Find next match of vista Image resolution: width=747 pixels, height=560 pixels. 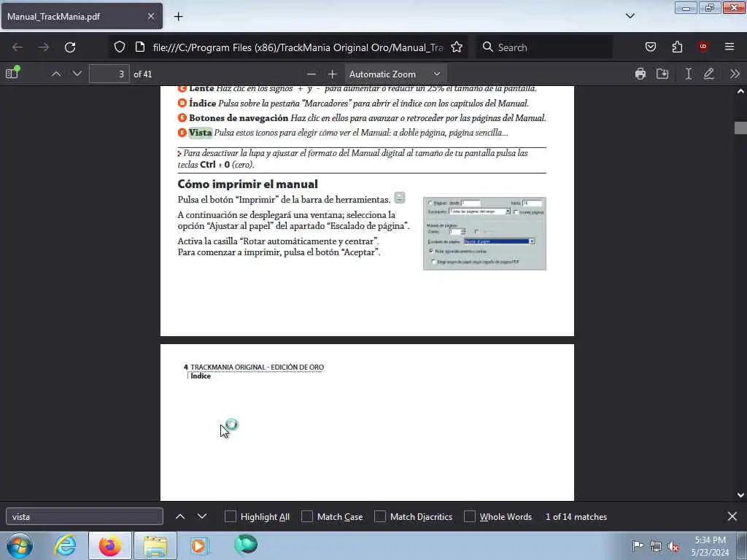(x=202, y=517)
